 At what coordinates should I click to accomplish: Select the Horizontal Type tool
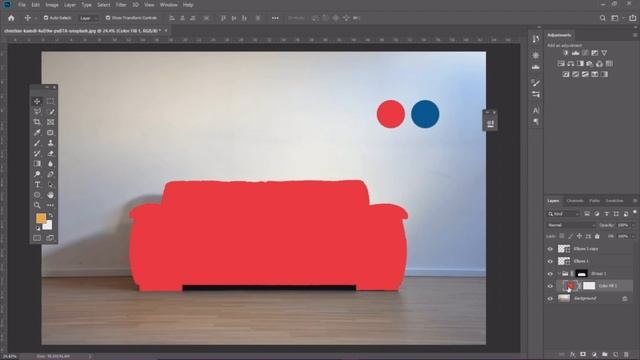pyautogui.click(x=37, y=184)
